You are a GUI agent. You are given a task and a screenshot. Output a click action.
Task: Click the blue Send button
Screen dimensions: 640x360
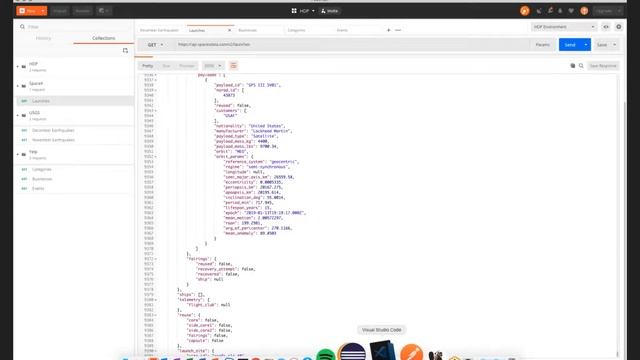[x=570, y=44]
